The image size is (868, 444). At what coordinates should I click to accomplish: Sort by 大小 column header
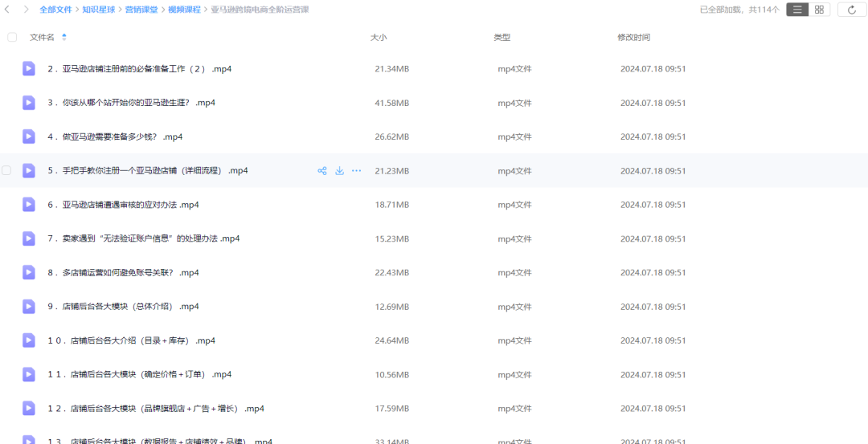379,37
